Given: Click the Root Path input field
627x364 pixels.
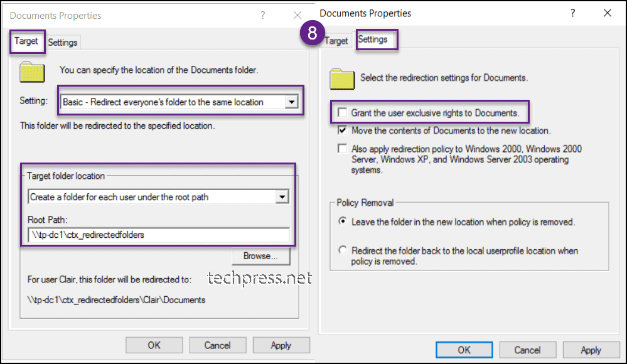Looking at the screenshot, I should 158,235.
